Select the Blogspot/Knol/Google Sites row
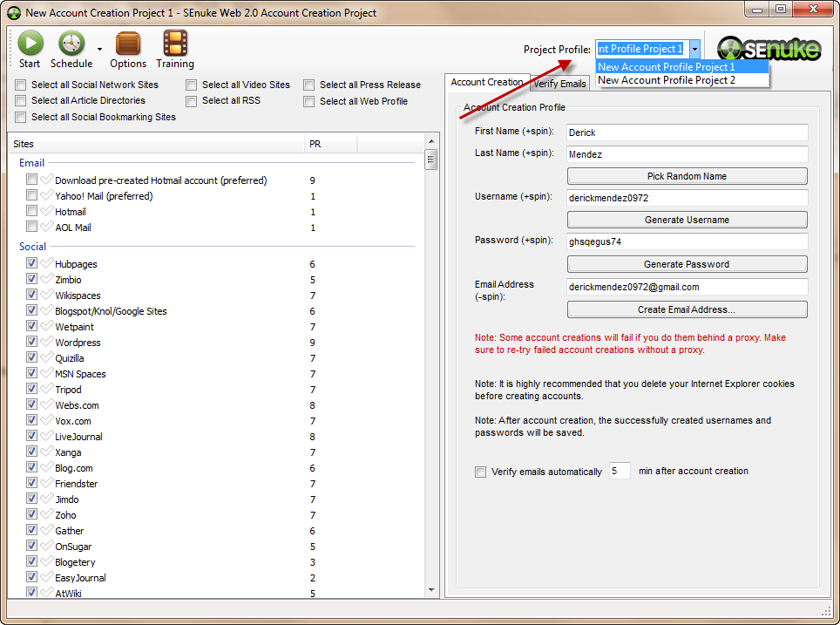This screenshot has width=840, height=625. (214, 311)
